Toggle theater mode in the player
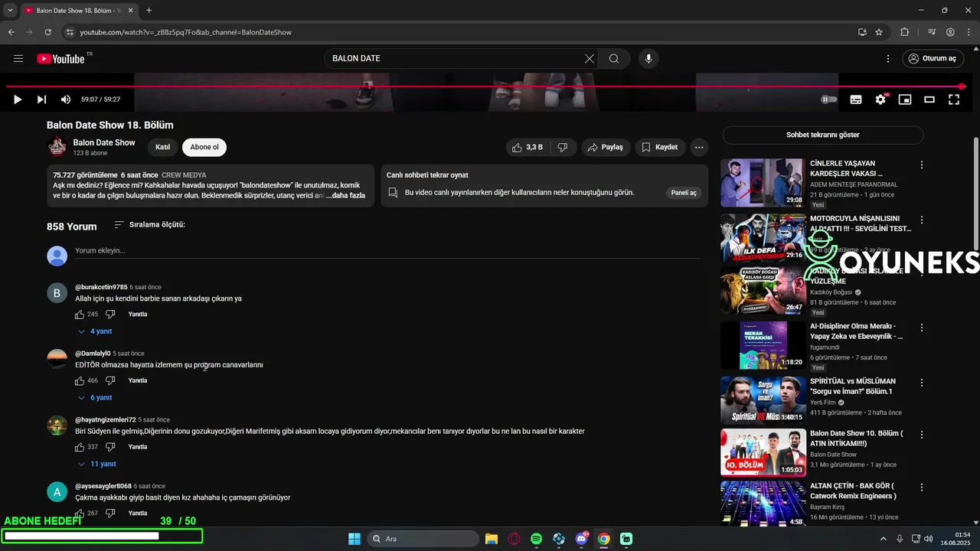Screen dimensions: 980x551 click(929, 99)
